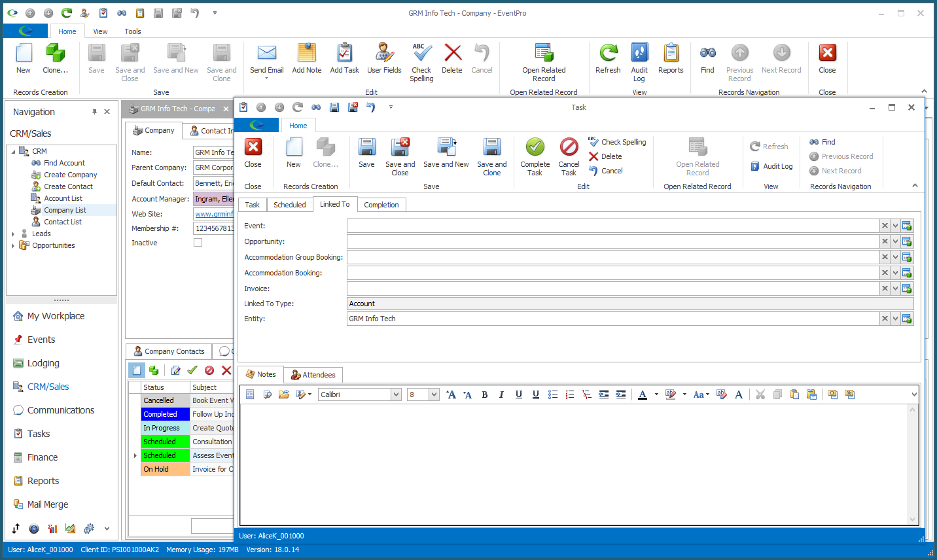Open the View ribbon tab
This screenshot has width=937, height=560.
(100, 31)
